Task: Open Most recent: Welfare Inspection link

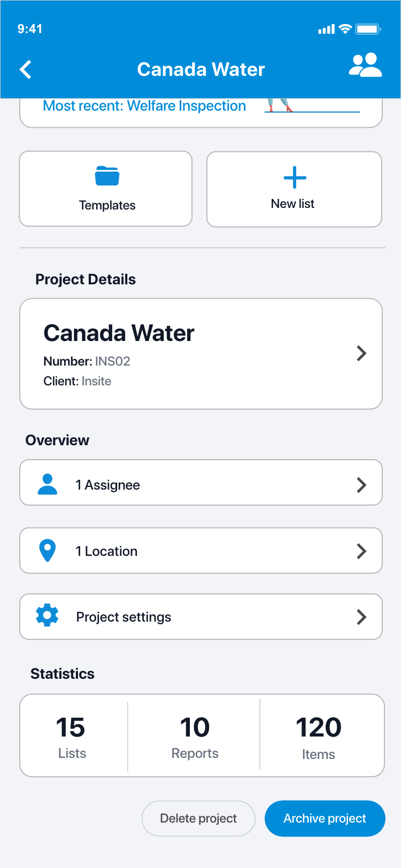Action: tap(144, 106)
